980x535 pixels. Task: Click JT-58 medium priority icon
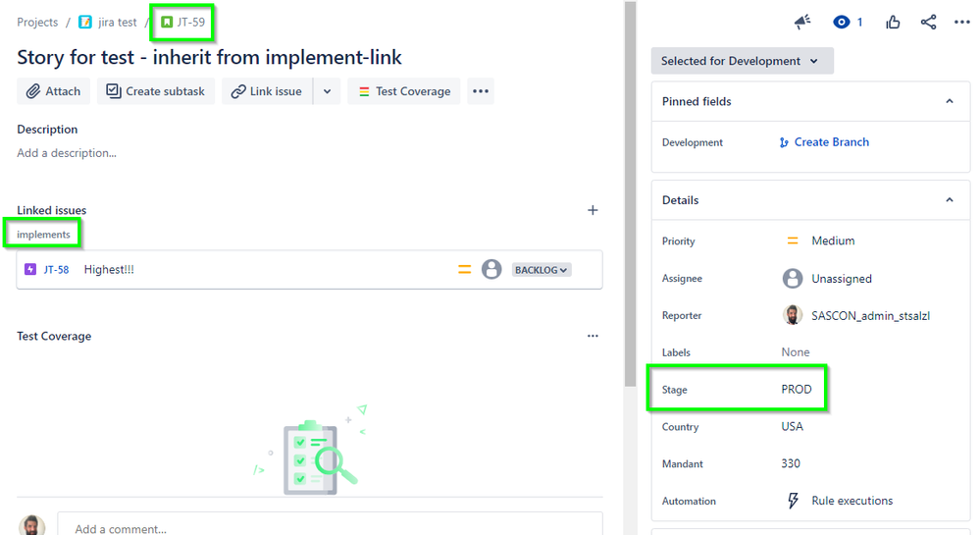pyautogui.click(x=464, y=270)
